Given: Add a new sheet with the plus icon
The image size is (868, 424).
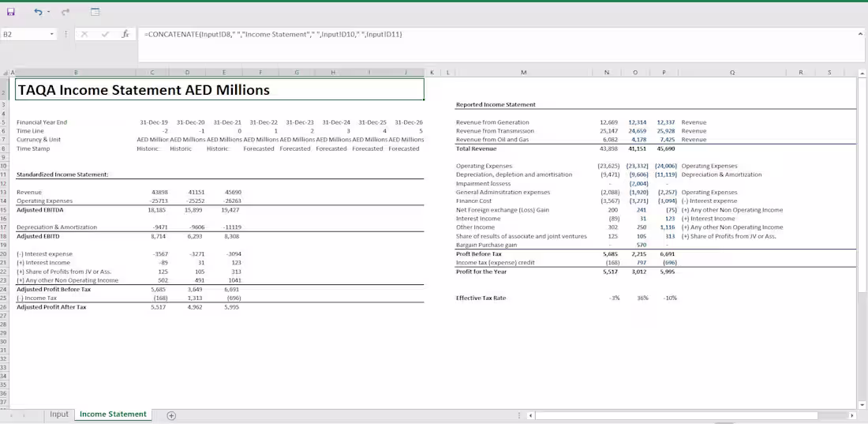Looking at the screenshot, I should (171, 415).
